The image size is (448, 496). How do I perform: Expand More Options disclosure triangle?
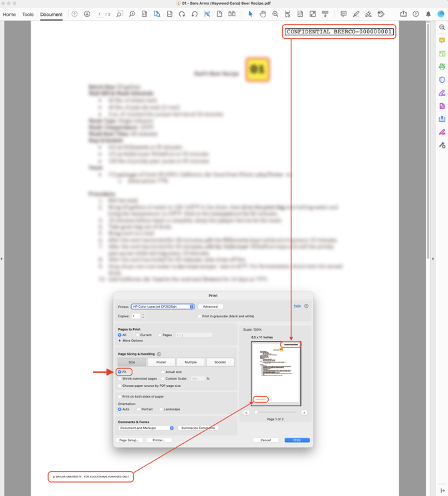[x=120, y=341]
